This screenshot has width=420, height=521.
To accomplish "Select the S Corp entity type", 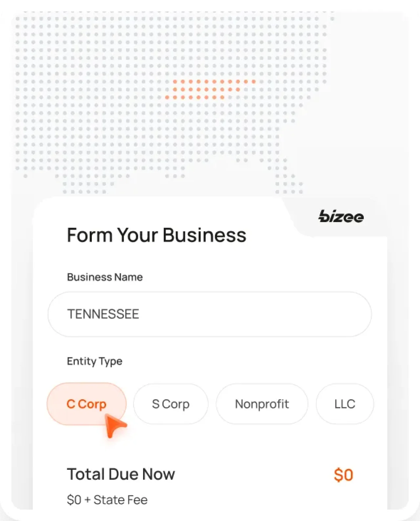I will pos(170,404).
